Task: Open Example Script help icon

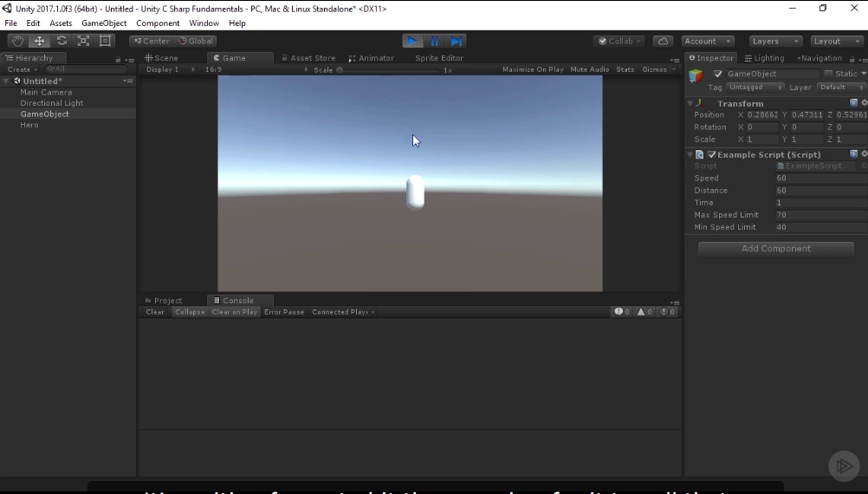Action: click(853, 154)
